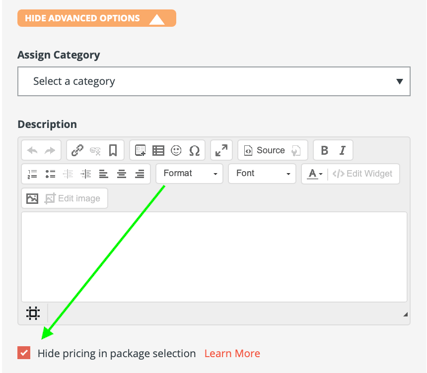Insert a table with table icon

click(x=158, y=151)
